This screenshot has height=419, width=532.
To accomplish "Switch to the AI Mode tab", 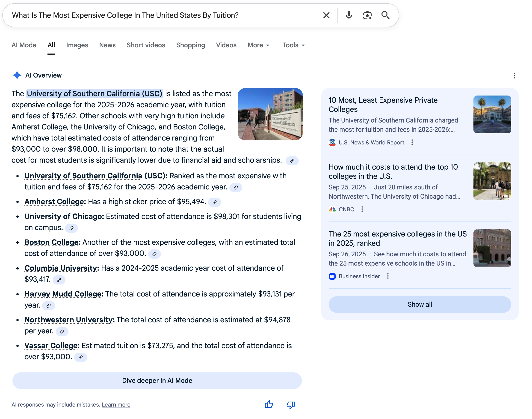I will [24, 45].
